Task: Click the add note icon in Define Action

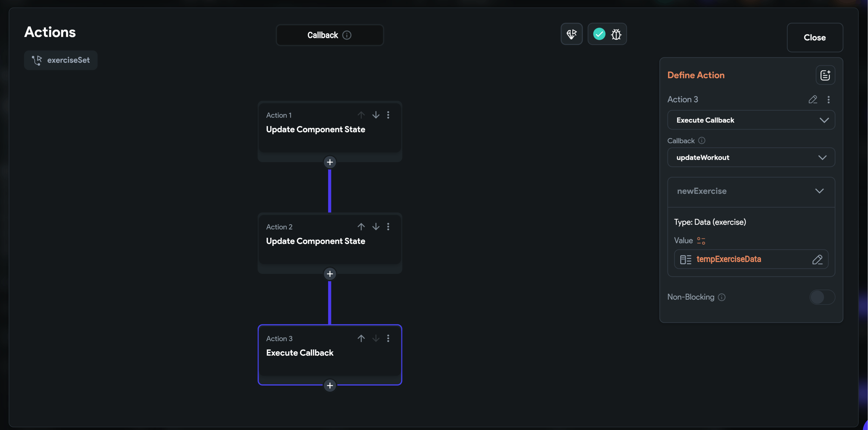Action: pyautogui.click(x=825, y=75)
